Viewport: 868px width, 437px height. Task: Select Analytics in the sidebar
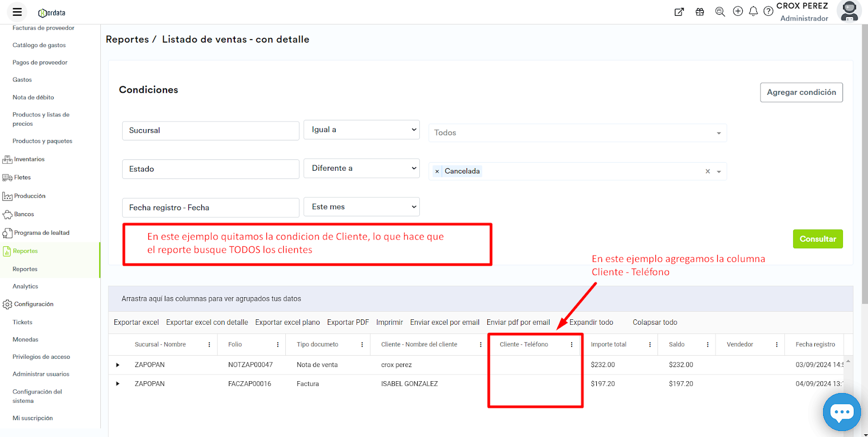tap(25, 286)
